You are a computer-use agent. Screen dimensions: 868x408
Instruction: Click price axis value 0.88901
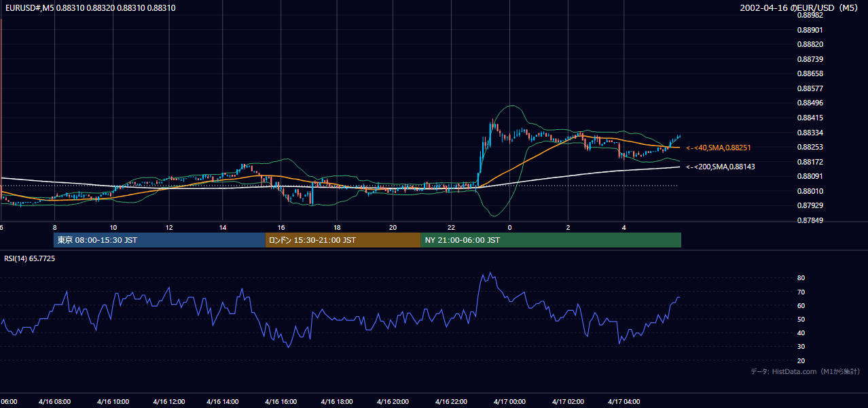tap(809, 30)
